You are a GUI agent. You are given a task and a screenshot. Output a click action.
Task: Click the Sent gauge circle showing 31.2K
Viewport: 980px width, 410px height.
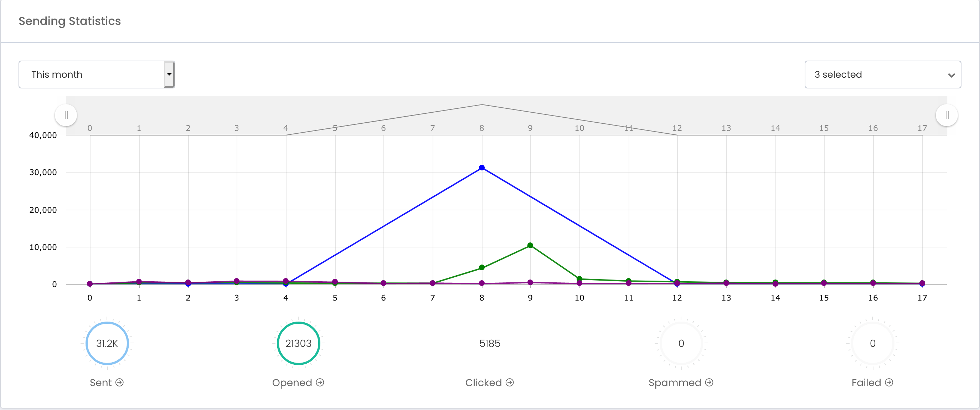click(x=107, y=343)
